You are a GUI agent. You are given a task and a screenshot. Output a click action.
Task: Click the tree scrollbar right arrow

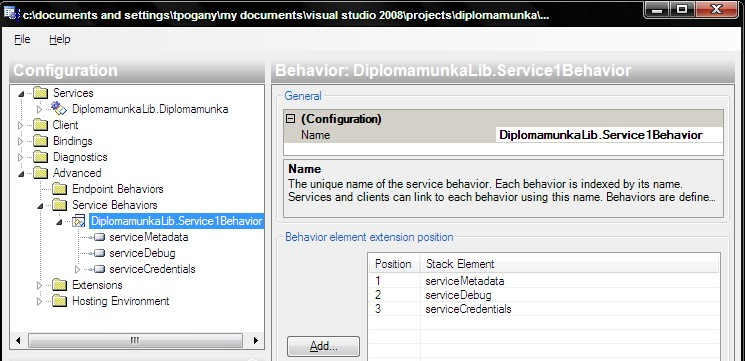tap(256, 340)
